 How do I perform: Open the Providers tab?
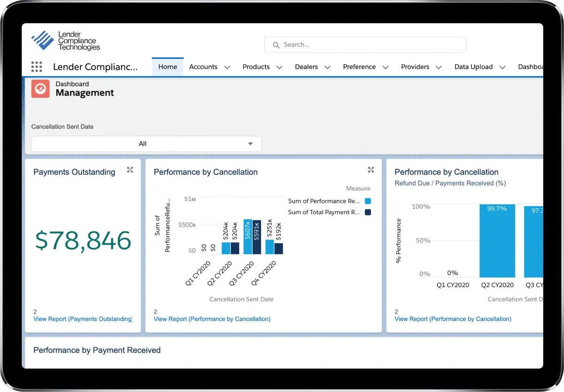(x=415, y=67)
